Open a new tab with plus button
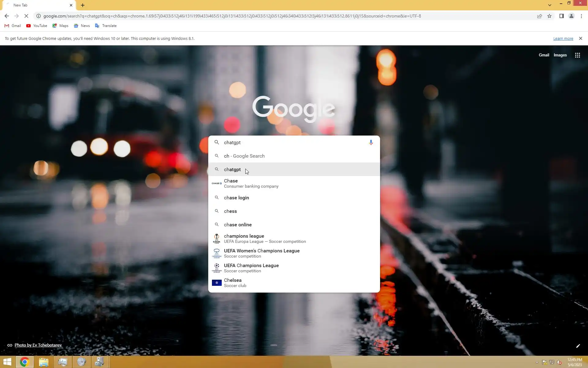This screenshot has width=588, height=368. [x=83, y=5]
